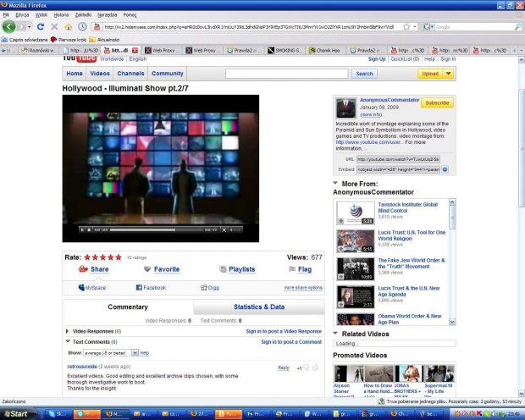525x420 pixels.
Task: Switch to the Statistics & Data tab
Action: click(x=259, y=307)
